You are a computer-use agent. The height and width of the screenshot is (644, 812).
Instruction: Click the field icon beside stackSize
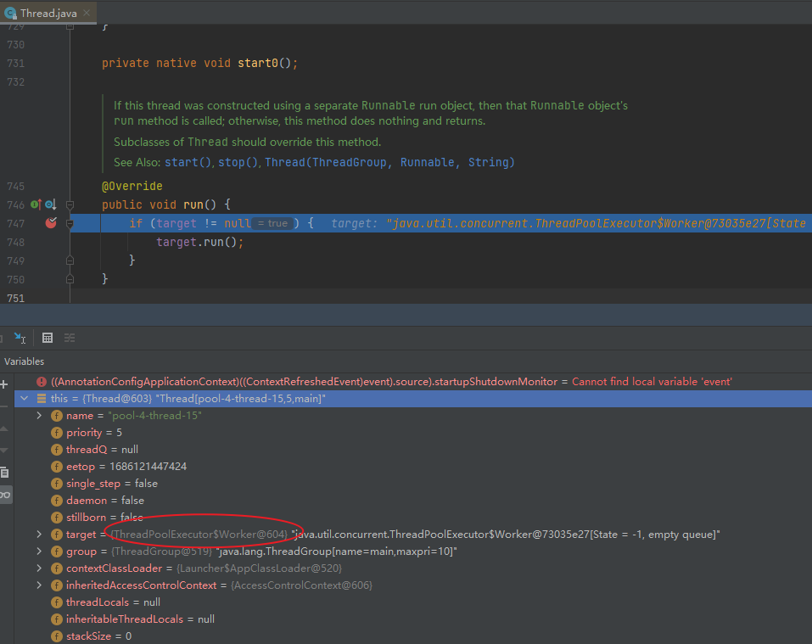point(57,636)
